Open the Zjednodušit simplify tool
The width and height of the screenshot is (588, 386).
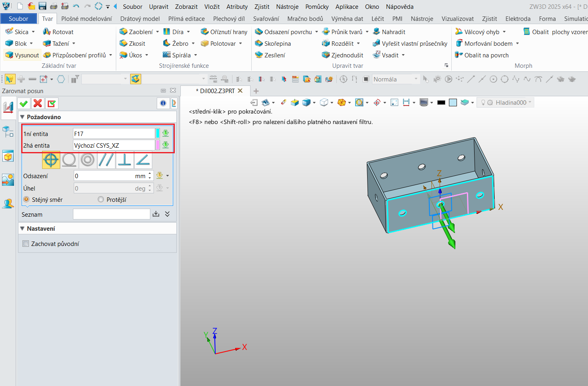point(343,55)
